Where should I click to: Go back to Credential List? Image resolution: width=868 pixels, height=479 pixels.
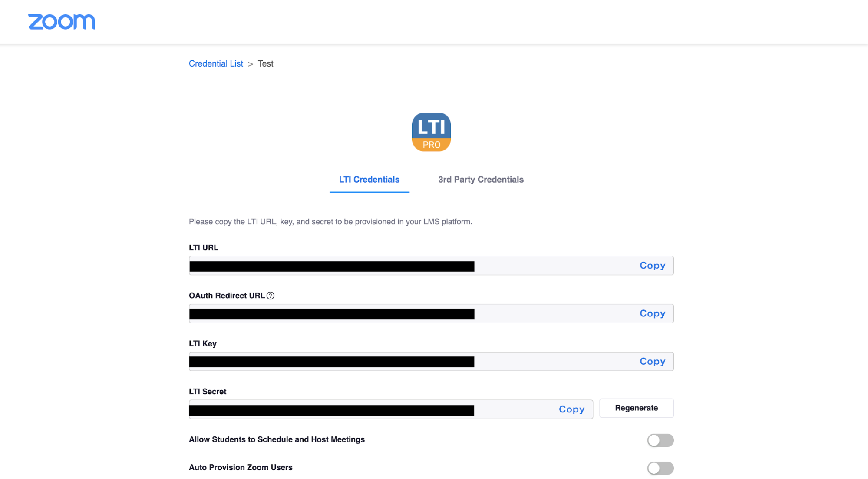click(216, 63)
